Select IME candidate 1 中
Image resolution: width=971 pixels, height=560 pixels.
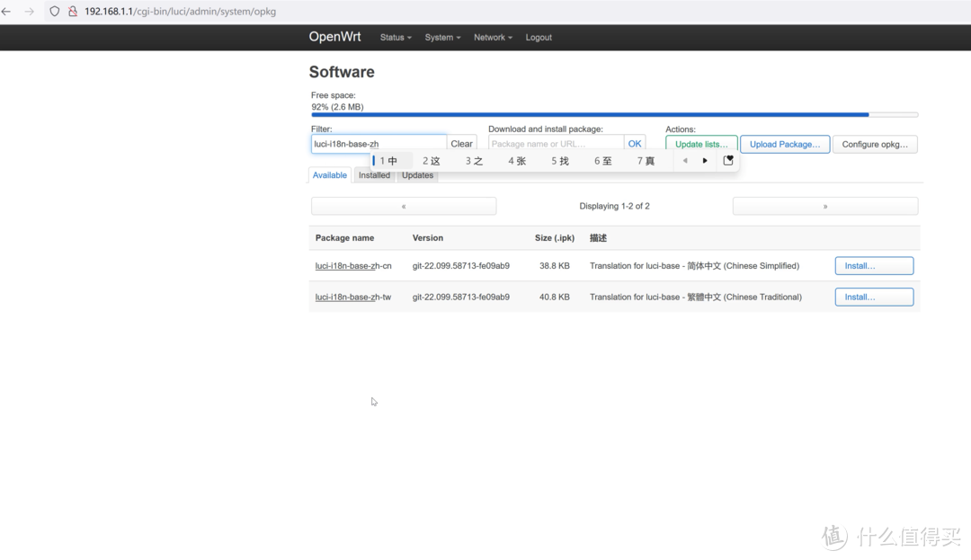click(x=388, y=161)
